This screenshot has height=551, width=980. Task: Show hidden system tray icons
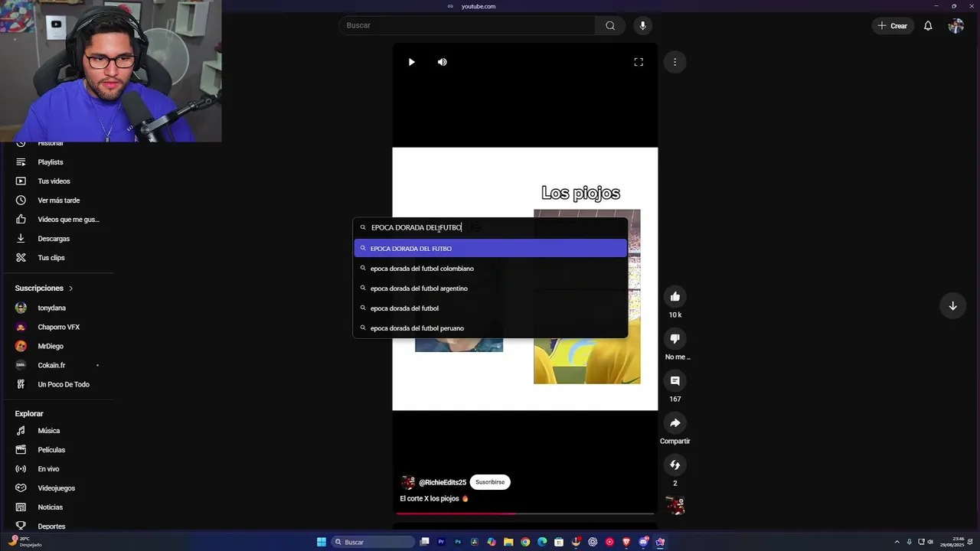pos(897,542)
